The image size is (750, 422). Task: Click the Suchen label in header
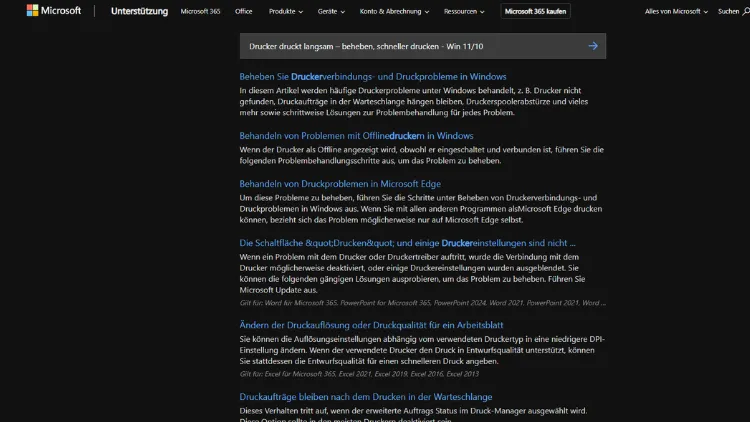[x=728, y=11]
